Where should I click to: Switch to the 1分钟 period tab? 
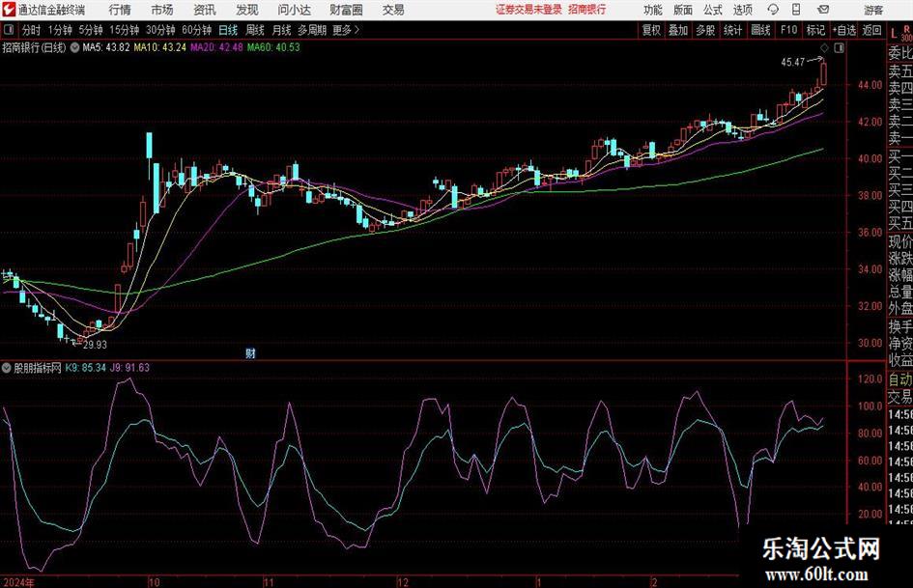pos(59,30)
